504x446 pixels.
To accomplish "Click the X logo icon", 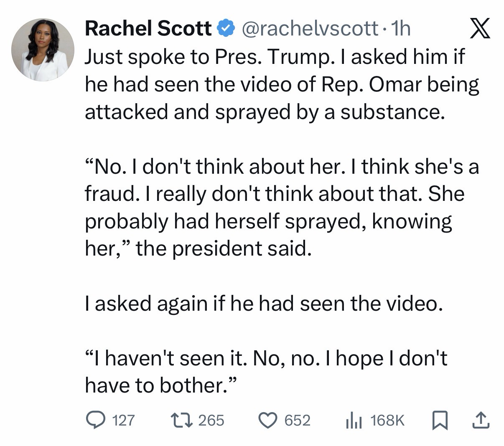I will pos(479,29).
